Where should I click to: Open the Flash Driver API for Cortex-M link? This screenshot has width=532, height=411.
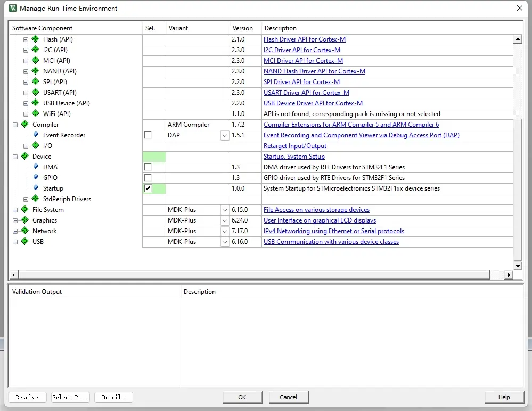(304, 39)
